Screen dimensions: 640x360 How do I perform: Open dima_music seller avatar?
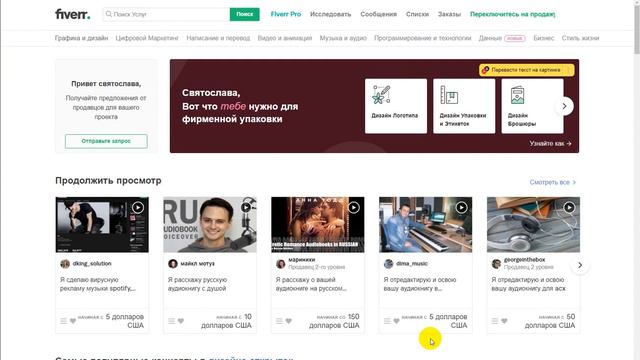coord(388,264)
